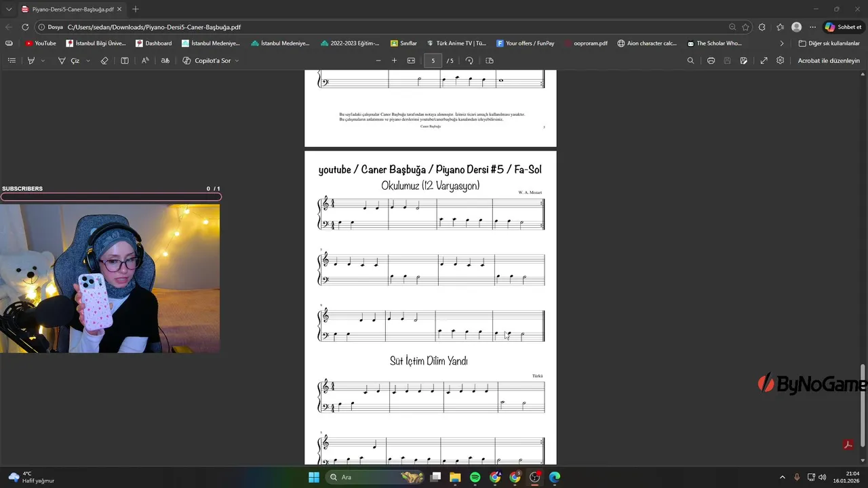
Task: Open Spotify from the taskbar
Action: 475,477
